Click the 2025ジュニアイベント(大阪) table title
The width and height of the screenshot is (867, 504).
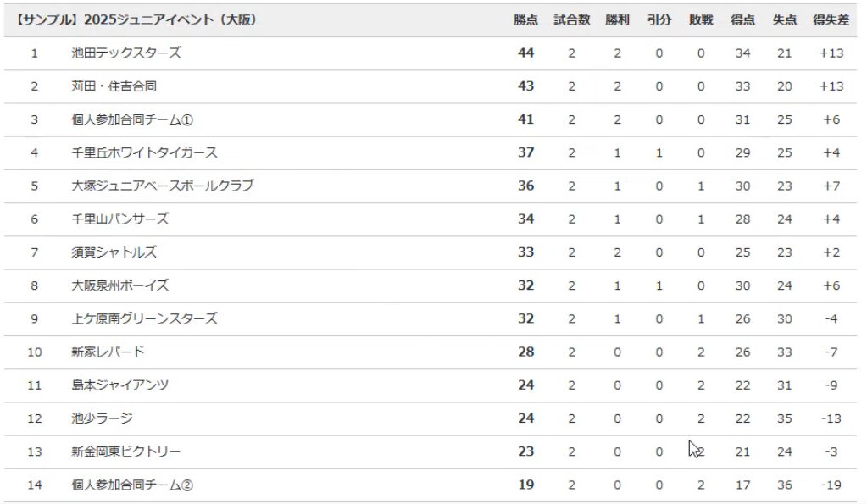click(x=136, y=20)
